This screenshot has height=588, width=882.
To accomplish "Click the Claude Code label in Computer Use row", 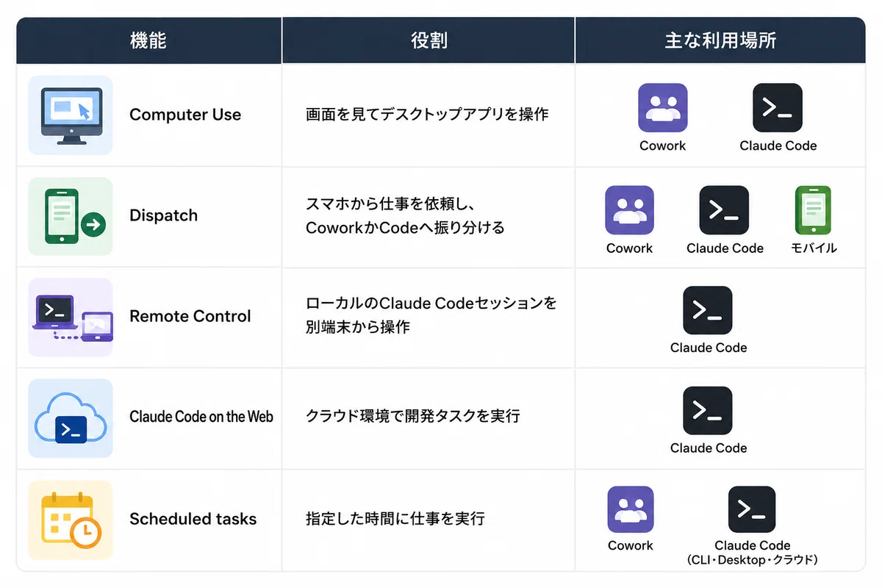I will pyautogui.click(x=778, y=146).
